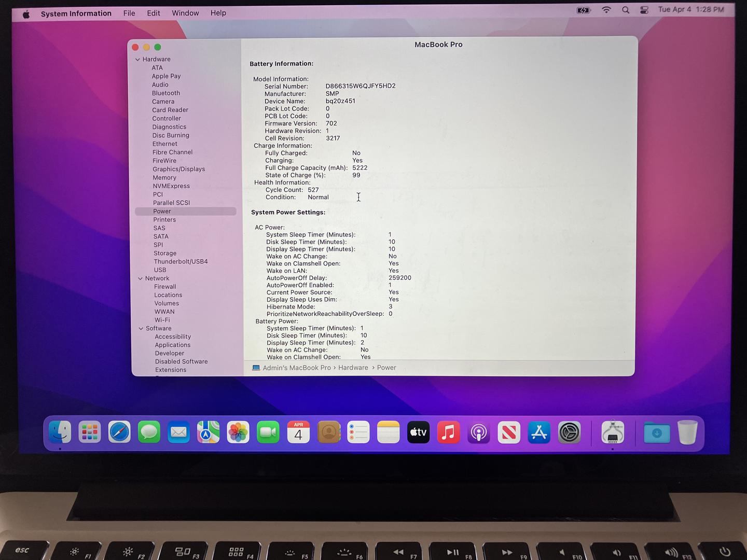747x560 pixels.
Task: Open Notes app in the Dock
Action: coord(388,432)
